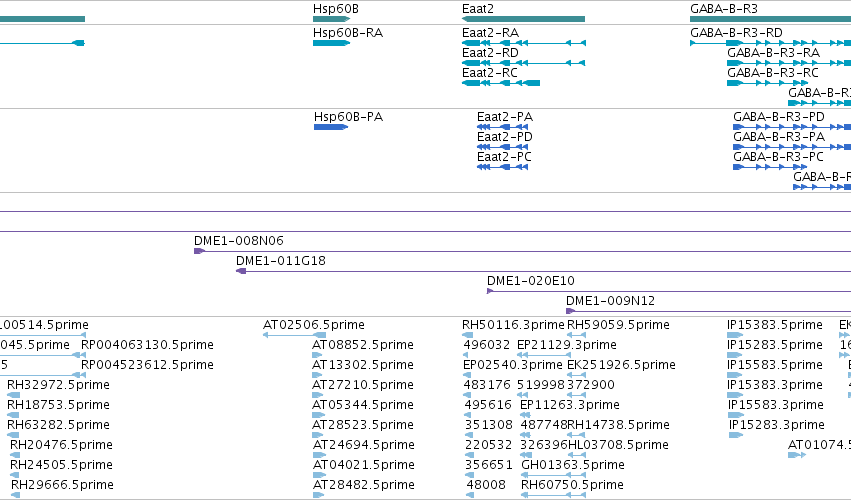Click EST IP15583.5prime label
851x500 pixels.
click(775, 365)
